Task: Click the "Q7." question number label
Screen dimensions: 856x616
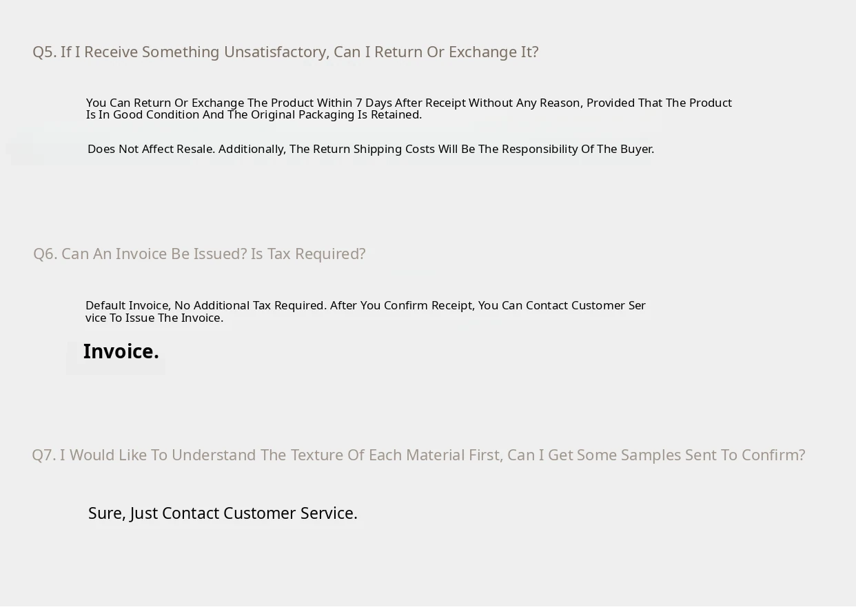Action: 44,455
